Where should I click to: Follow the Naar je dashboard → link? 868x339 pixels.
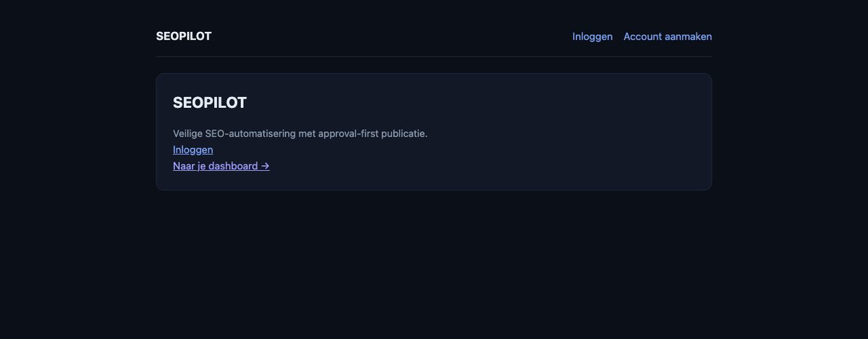221,166
